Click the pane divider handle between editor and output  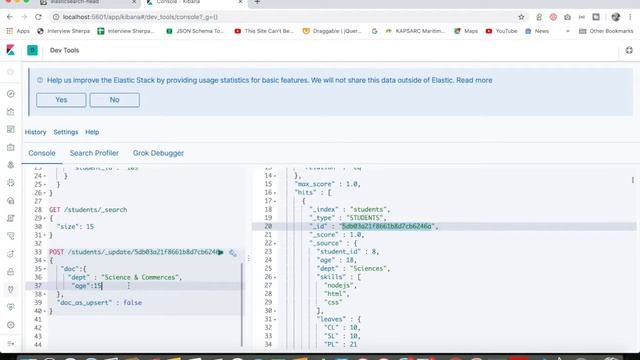click(248, 258)
